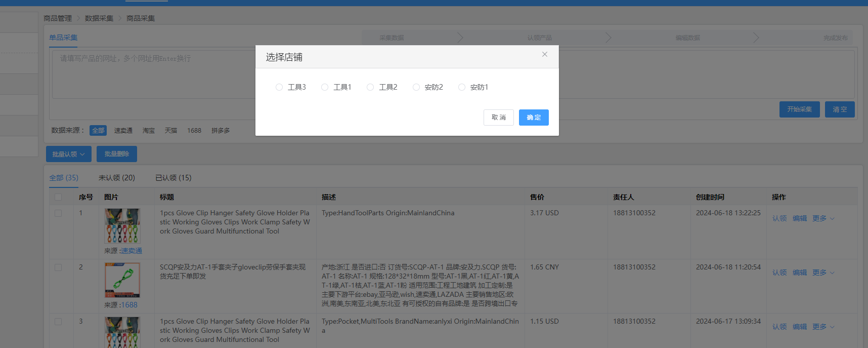Click the 取消 button in the dialog
The width and height of the screenshot is (868, 348).
click(x=499, y=118)
